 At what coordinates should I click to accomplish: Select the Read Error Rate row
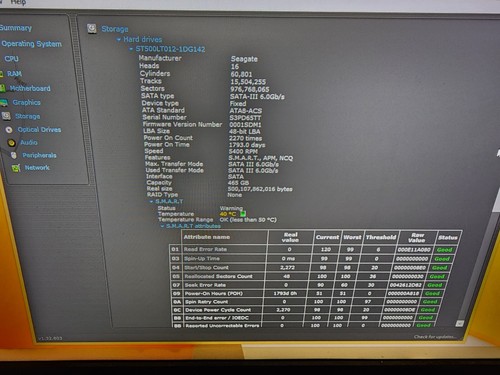point(313,249)
